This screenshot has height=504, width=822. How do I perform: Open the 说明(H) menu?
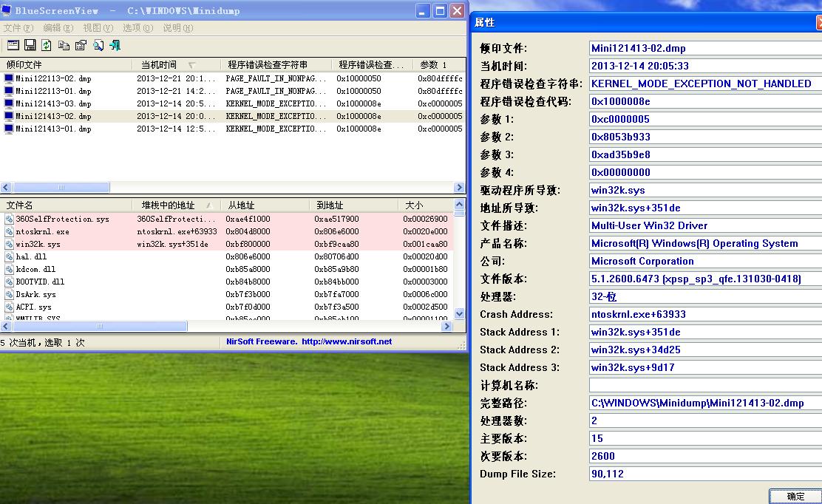tap(177, 28)
